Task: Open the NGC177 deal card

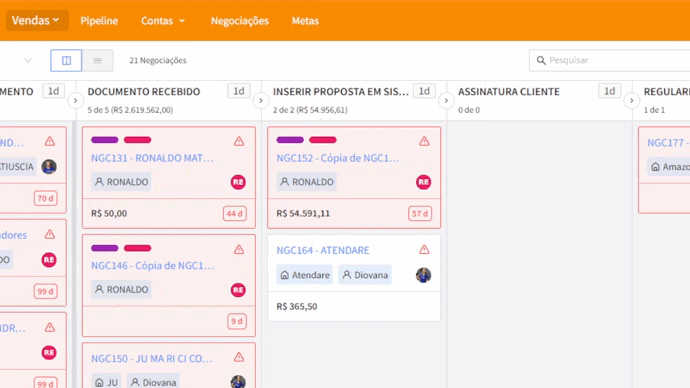Action: (x=668, y=143)
